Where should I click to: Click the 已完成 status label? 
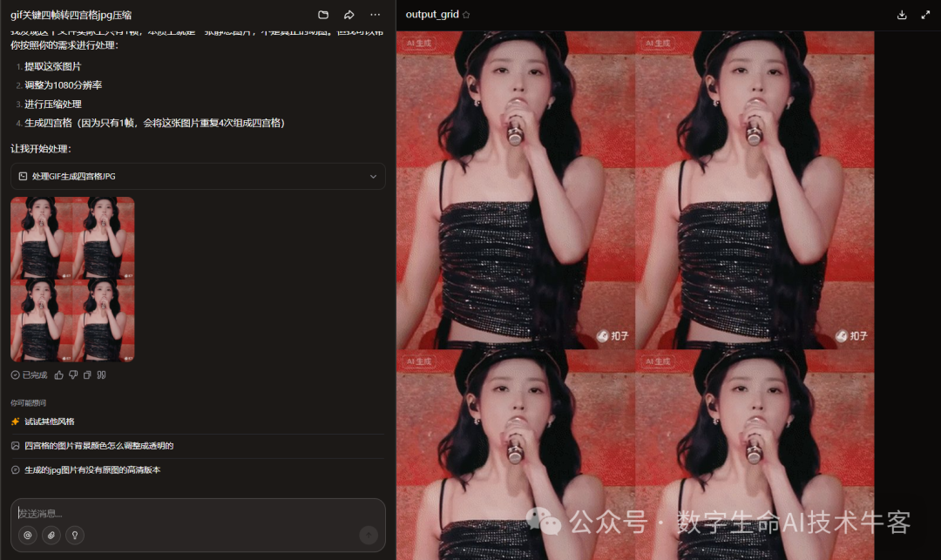(34, 374)
